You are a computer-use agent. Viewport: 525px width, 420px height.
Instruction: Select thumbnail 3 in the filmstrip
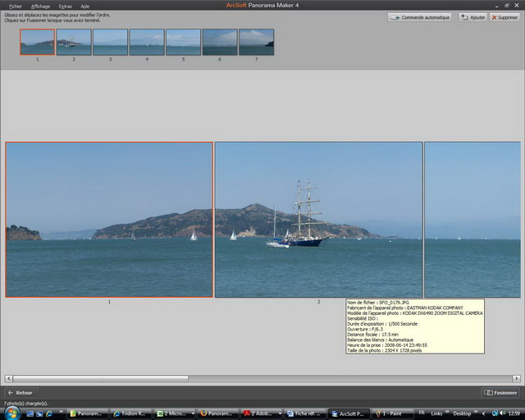pos(110,42)
